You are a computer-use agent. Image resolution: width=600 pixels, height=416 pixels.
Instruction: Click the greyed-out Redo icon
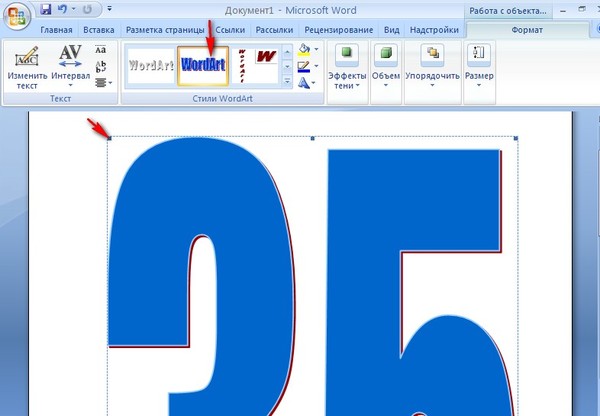tap(87, 9)
